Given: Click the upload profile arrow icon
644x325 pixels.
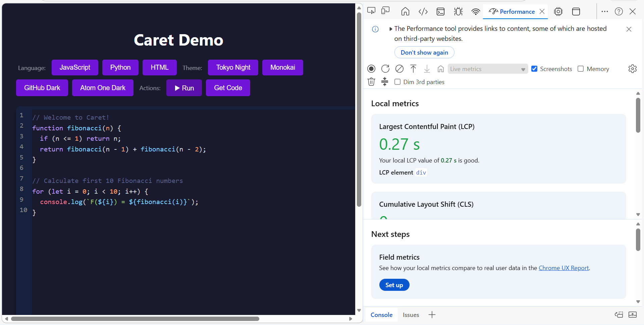Looking at the screenshot, I should click(413, 69).
